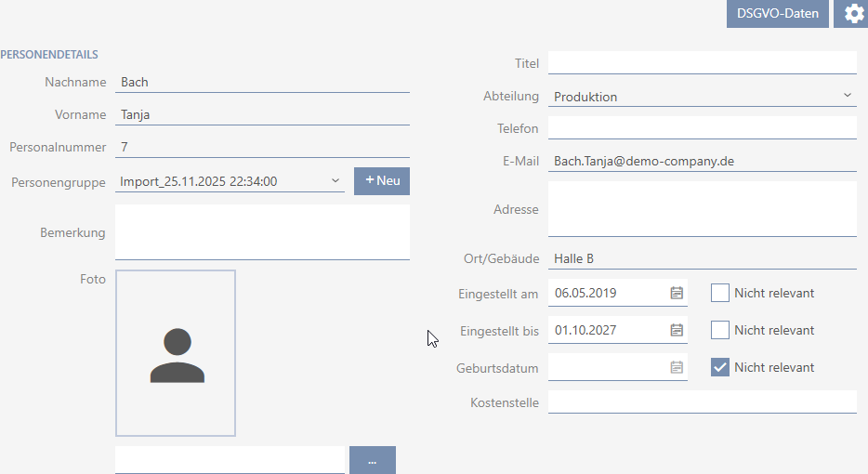Select the E-Mail input field
868x474 pixels.
pyautogui.click(x=702, y=161)
